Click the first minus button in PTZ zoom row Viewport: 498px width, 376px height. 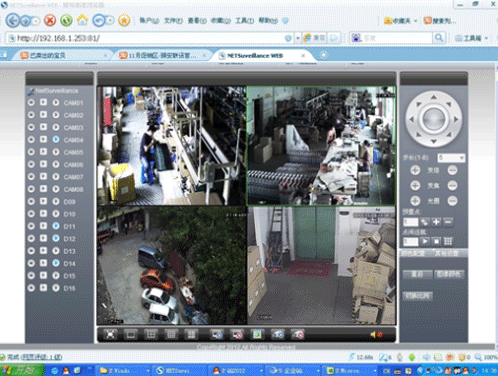[x=452, y=170]
